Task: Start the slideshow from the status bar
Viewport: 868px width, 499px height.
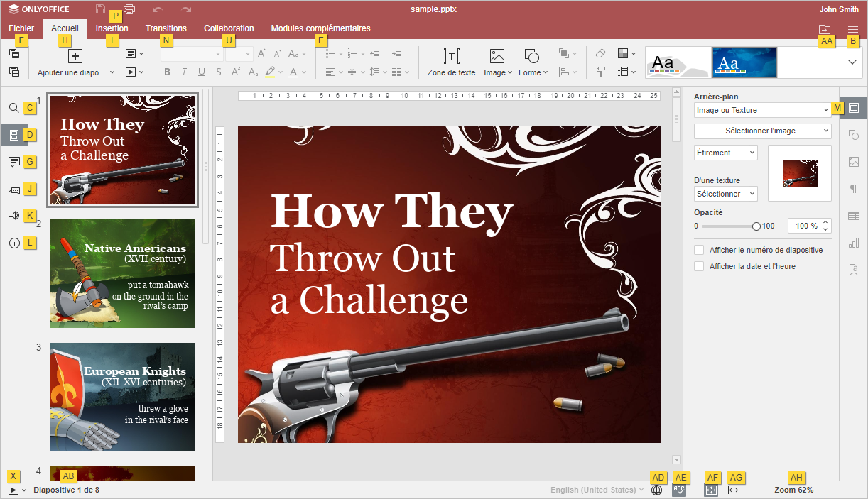Action: 13,490
